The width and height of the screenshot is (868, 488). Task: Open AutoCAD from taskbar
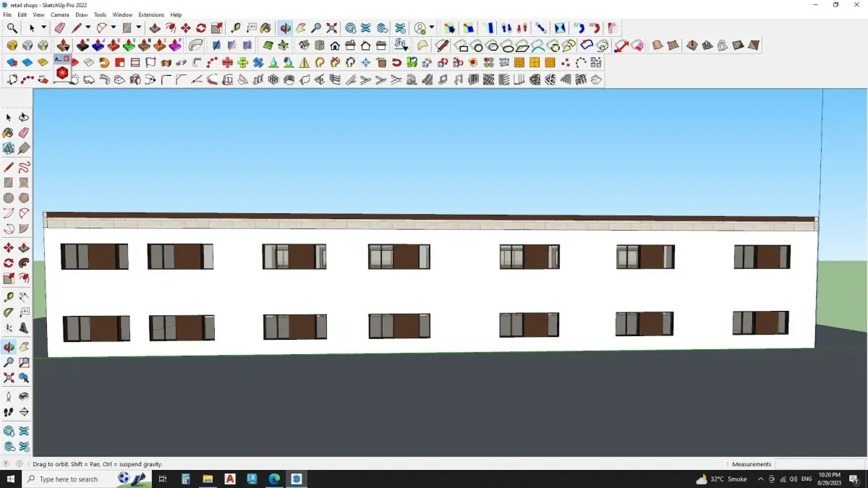coord(230,479)
